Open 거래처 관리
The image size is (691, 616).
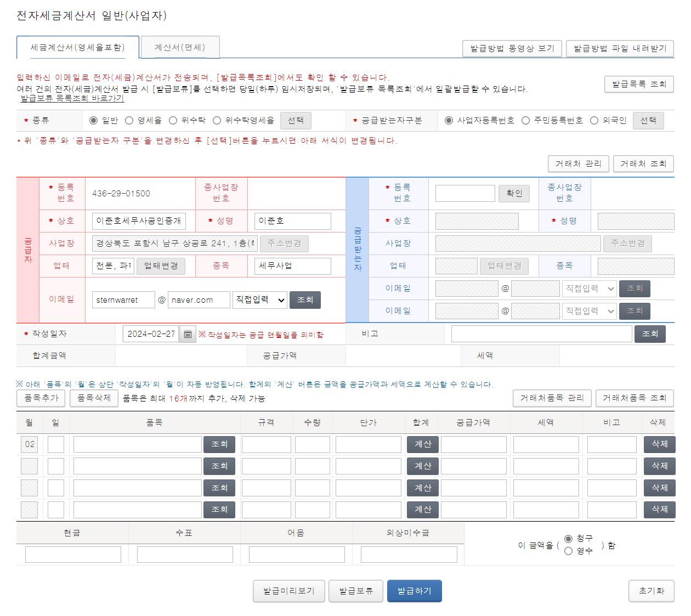point(579,163)
